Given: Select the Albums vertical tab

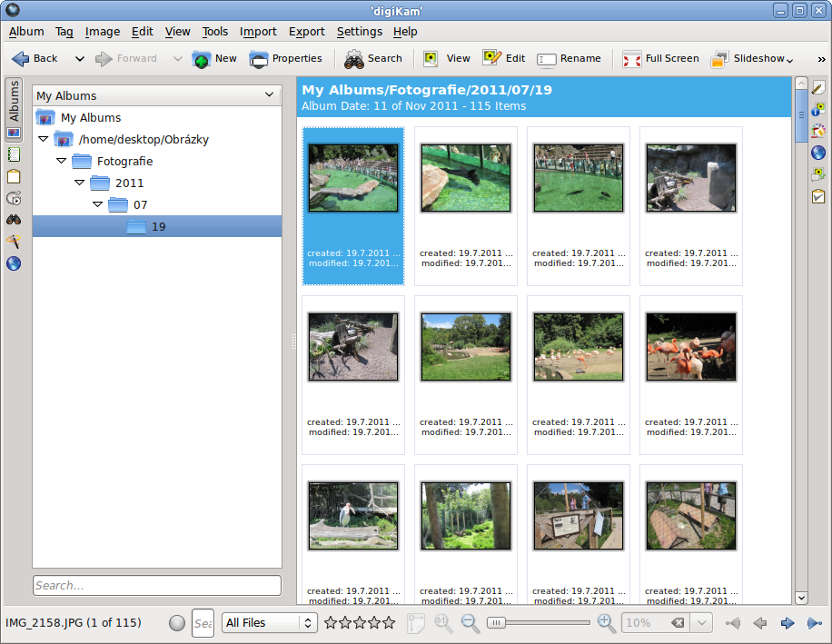Looking at the screenshot, I should [x=14, y=110].
